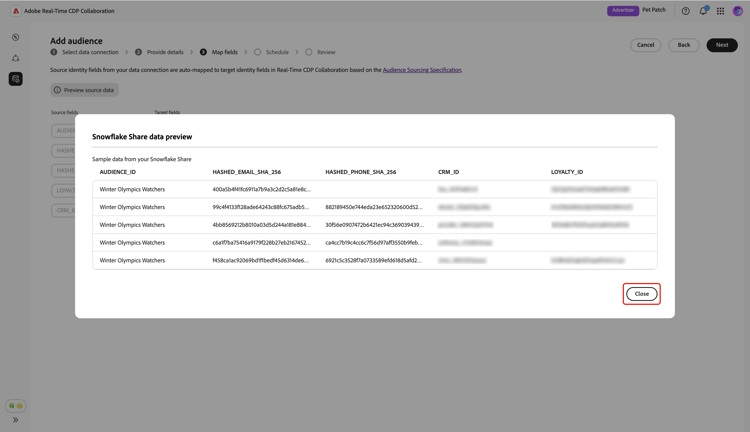Click the Preview source data button
This screenshot has width=750, height=432.
click(84, 90)
